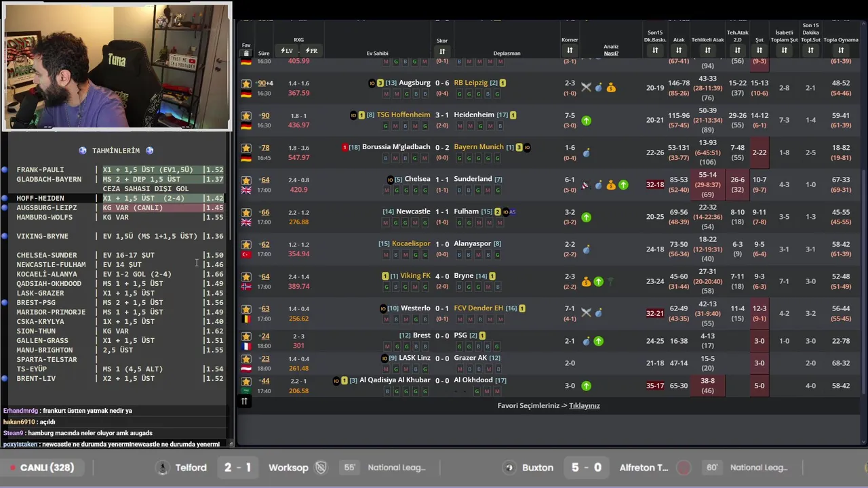Click bomb icon in Kocaelispor row
Image resolution: width=868 pixels, height=488 pixels.
pyautogui.click(x=587, y=249)
